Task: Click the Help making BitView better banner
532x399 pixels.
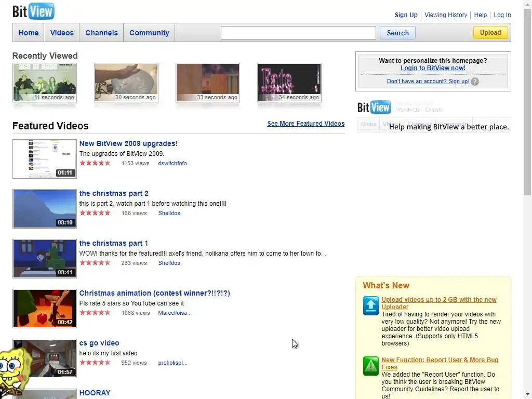Action: pyautogui.click(x=434, y=116)
